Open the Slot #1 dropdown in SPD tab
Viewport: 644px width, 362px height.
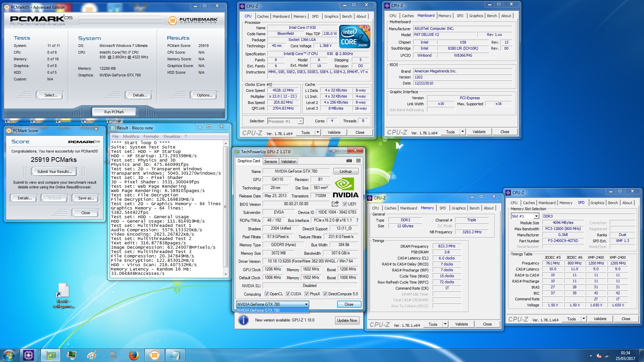[x=525, y=216]
